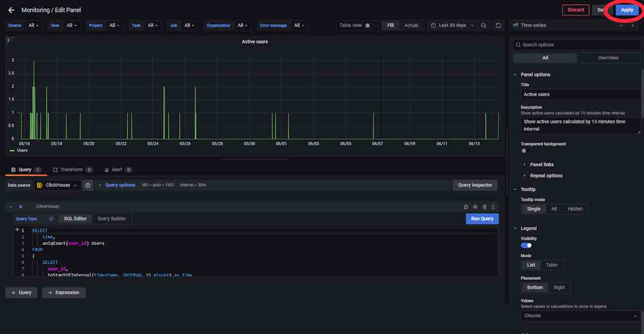Click the zoom out time range icon

tap(484, 25)
